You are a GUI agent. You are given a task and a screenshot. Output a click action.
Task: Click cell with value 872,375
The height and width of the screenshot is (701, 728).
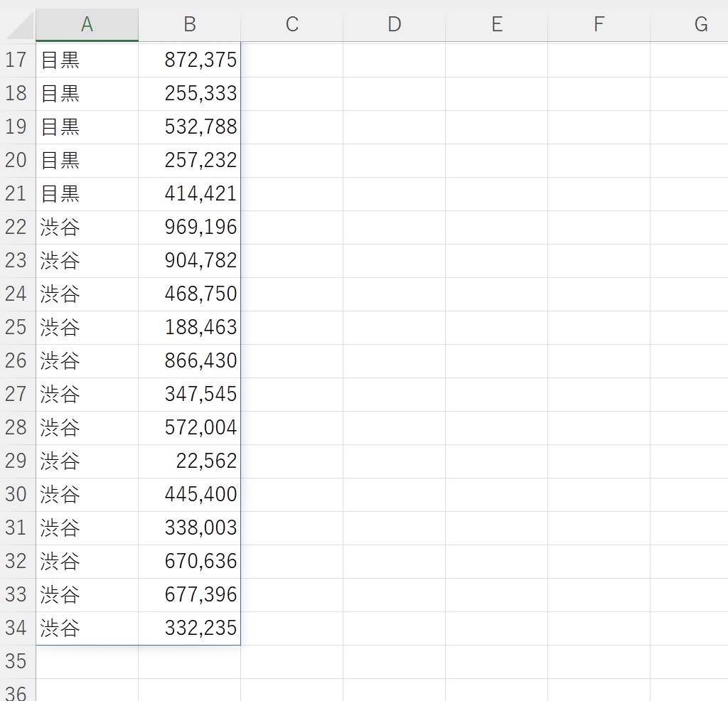190,60
